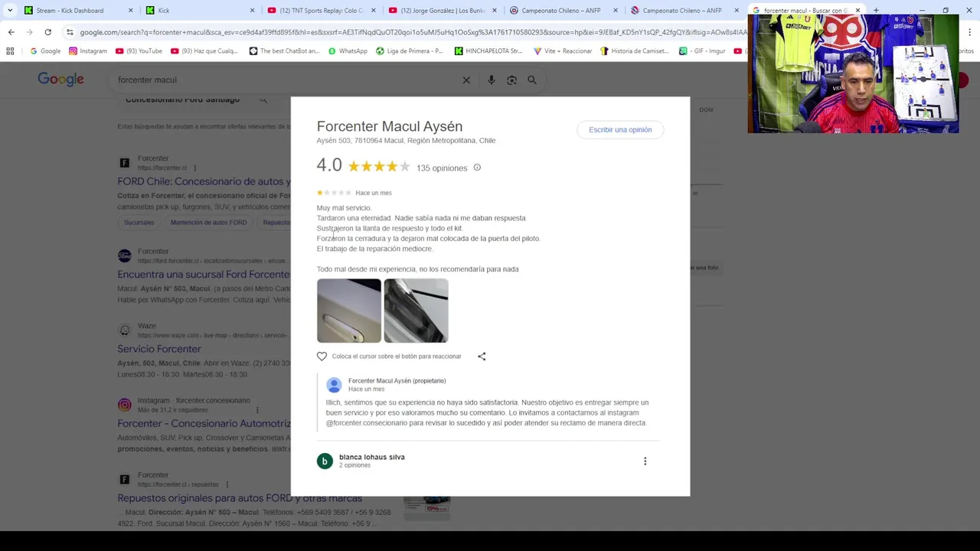Viewport: 980px width, 551px height.
Task: Click the Mantención de autos FORD chip
Action: [208, 223]
